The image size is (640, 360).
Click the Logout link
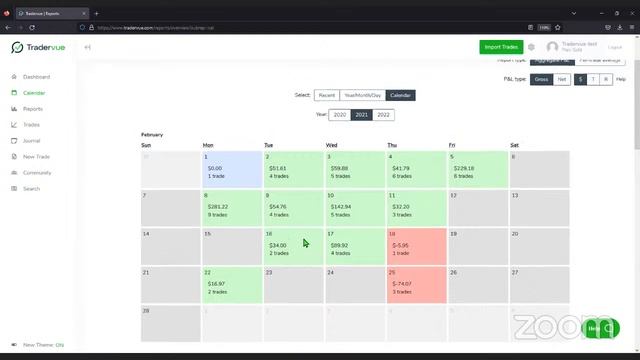(615, 47)
